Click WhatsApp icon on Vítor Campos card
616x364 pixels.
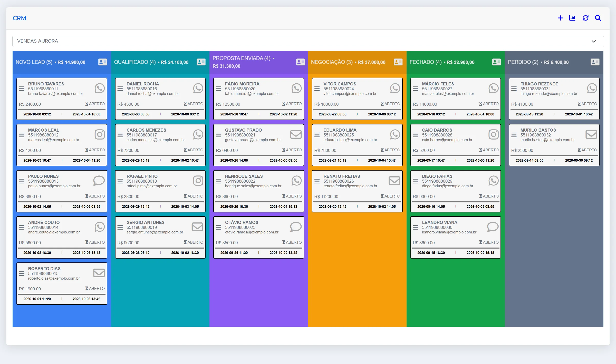click(x=395, y=88)
